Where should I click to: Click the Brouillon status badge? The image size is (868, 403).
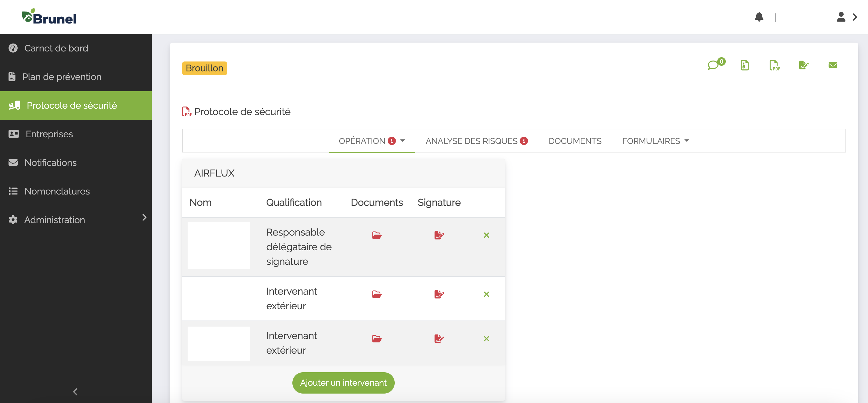click(204, 68)
